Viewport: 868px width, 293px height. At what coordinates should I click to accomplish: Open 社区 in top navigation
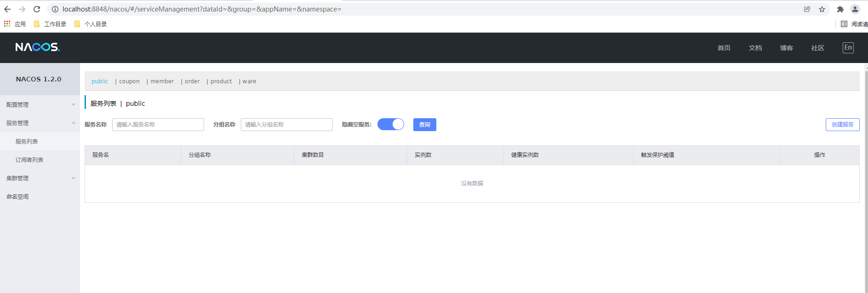tap(818, 48)
